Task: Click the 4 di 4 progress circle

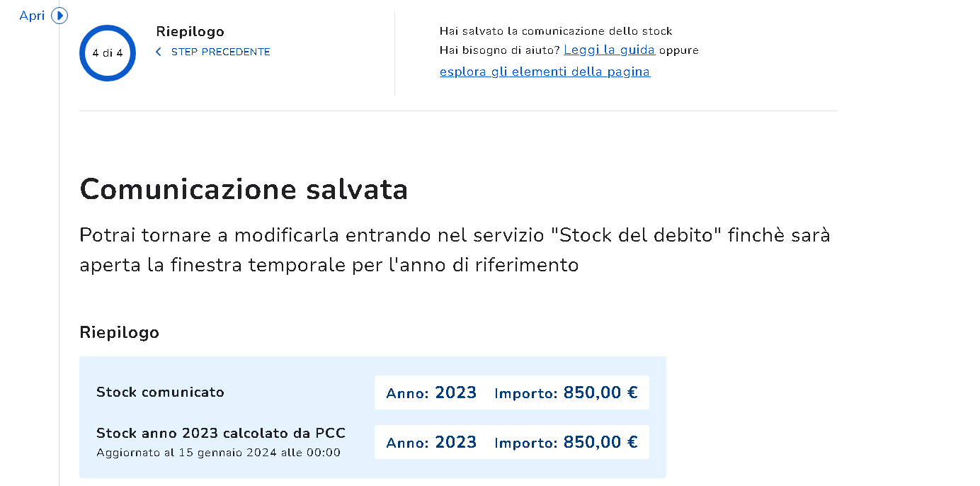Action: [108, 53]
